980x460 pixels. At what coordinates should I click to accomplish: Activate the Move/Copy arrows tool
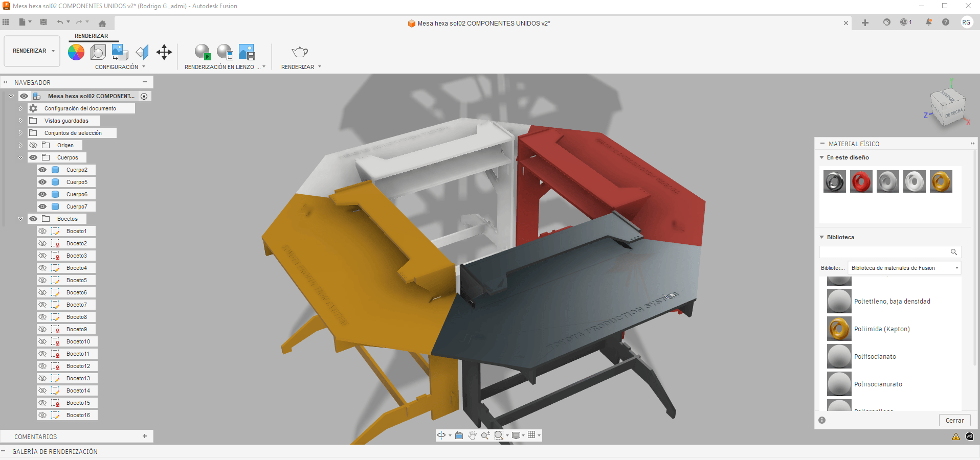164,52
